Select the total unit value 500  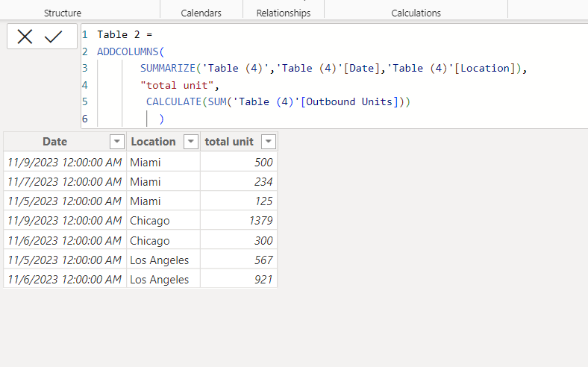click(239, 163)
